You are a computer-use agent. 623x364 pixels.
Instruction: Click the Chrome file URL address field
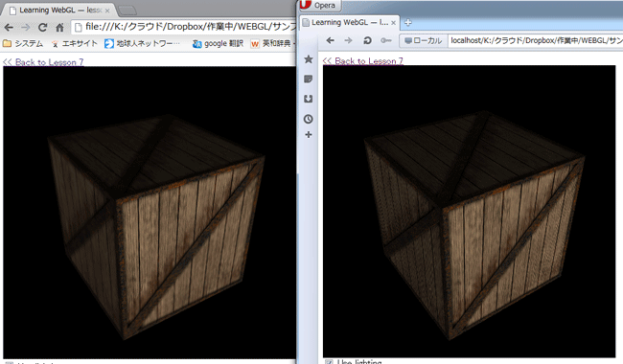(x=185, y=27)
